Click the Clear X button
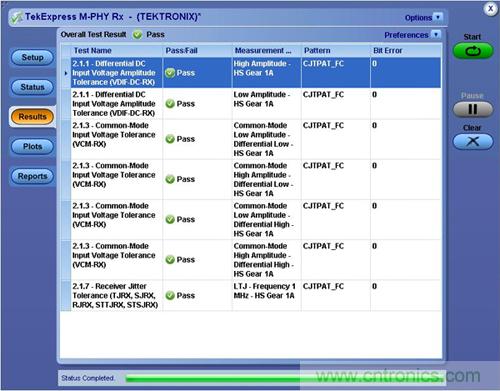Image resolution: width=500 pixels, height=391 pixels. (473, 141)
